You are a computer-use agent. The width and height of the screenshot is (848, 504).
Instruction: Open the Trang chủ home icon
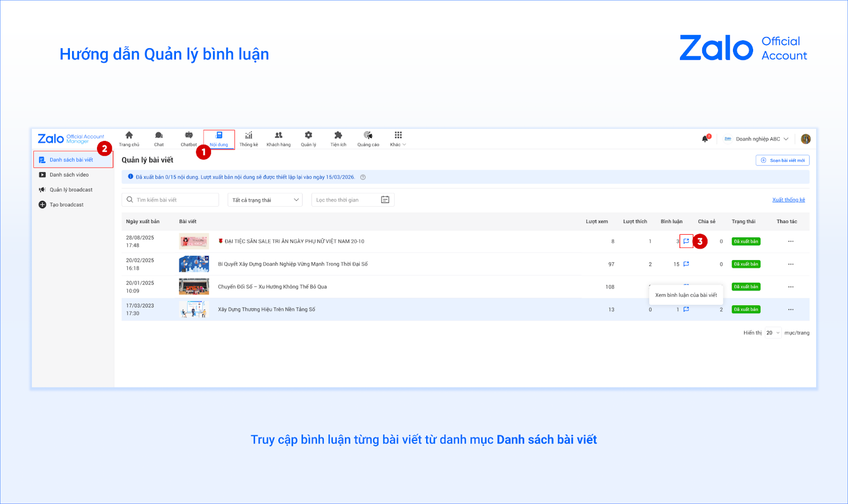click(x=129, y=136)
